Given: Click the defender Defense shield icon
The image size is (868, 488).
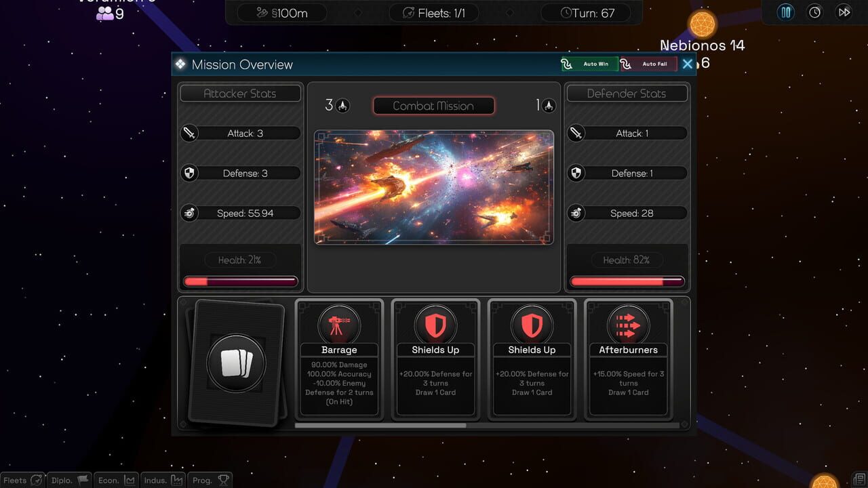Looking at the screenshot, I should pyautogui.click(x=576, y=174).
